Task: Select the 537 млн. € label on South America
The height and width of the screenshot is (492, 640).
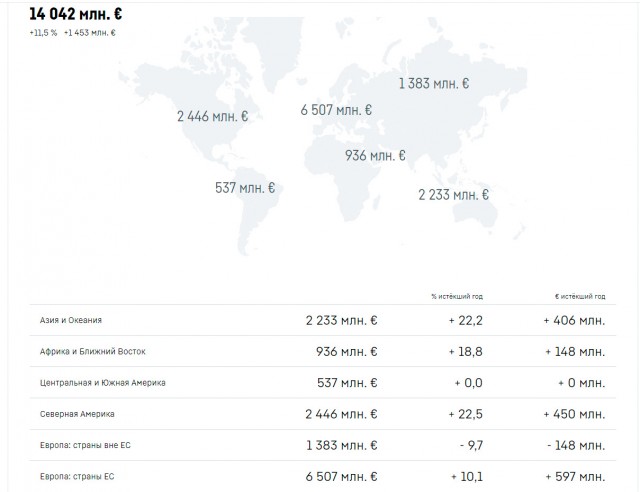Action: (245, 188)
